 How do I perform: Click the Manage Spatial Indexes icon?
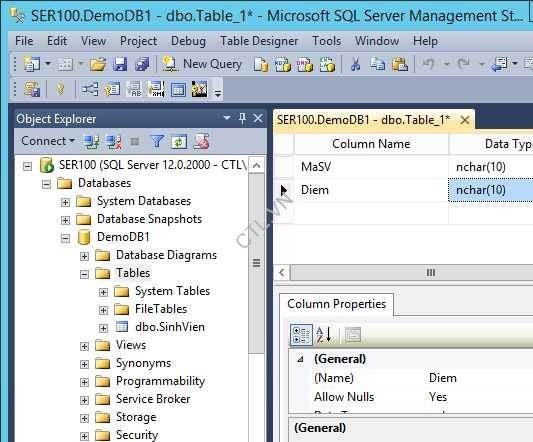coord(200,89)
